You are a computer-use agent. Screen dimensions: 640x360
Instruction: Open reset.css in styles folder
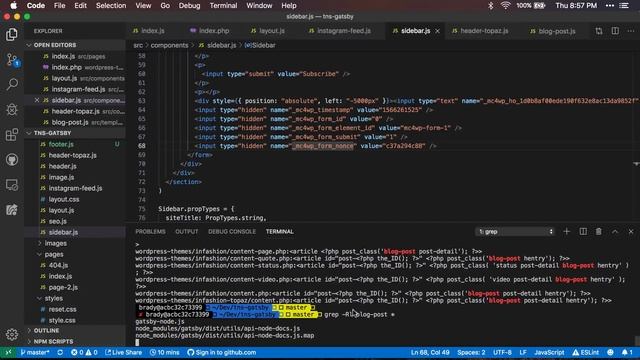[x=62, y=309]
